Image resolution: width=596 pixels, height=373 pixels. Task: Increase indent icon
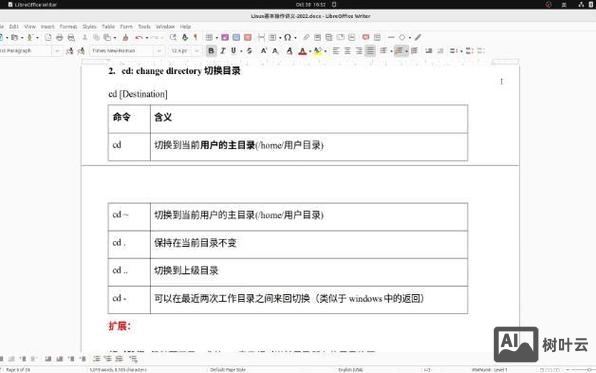pos(429,51)
